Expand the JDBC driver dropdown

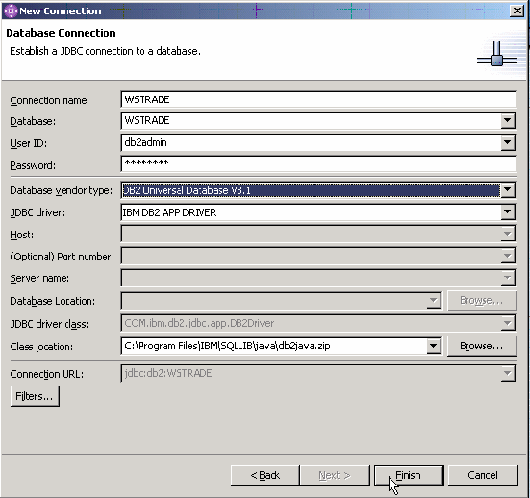coord(507,212)
